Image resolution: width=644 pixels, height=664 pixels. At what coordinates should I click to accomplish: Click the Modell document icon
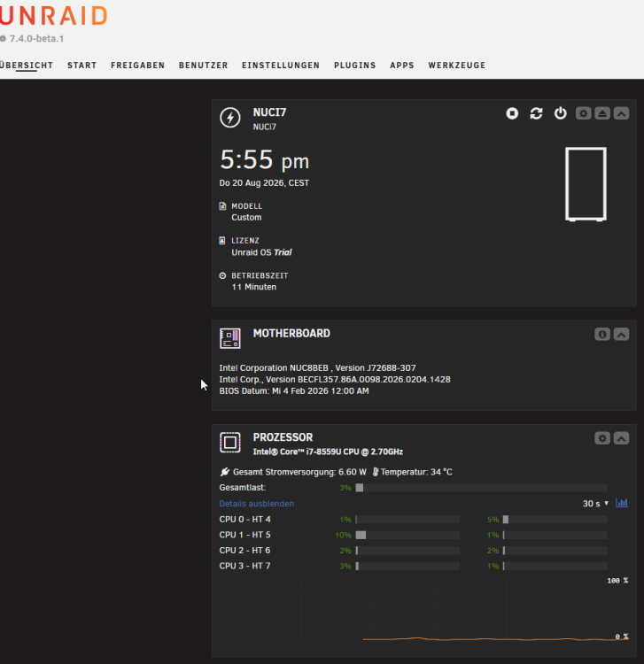click(x=222, y=206)
